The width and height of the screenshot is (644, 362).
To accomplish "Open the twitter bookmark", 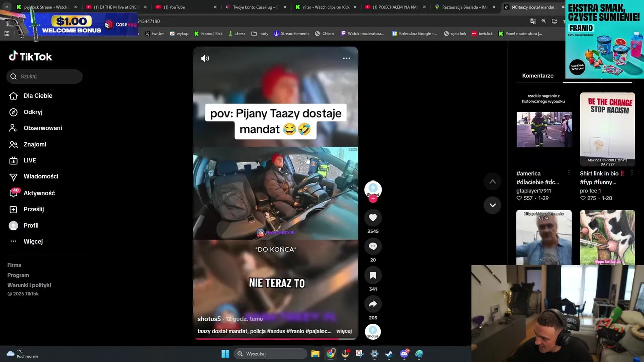I will (154, 34).
